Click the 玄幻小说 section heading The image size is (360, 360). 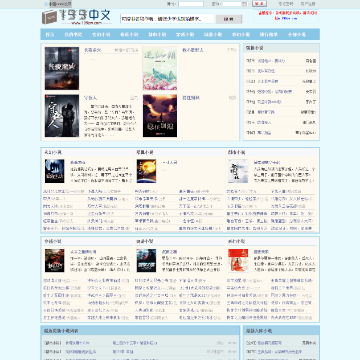point(53,152)
